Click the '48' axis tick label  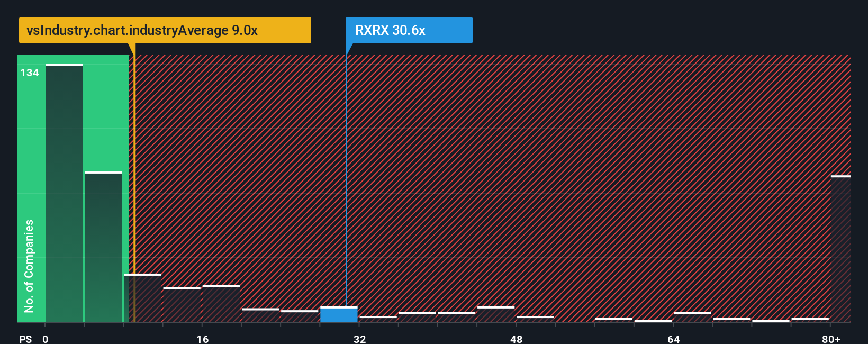click(x=517, y=339)
